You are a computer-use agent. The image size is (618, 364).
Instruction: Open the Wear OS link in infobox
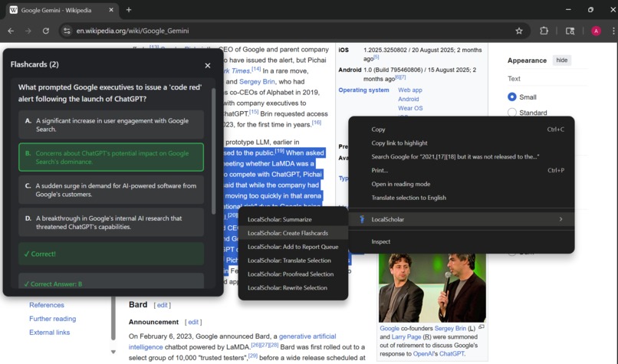[x=410, y=108]
